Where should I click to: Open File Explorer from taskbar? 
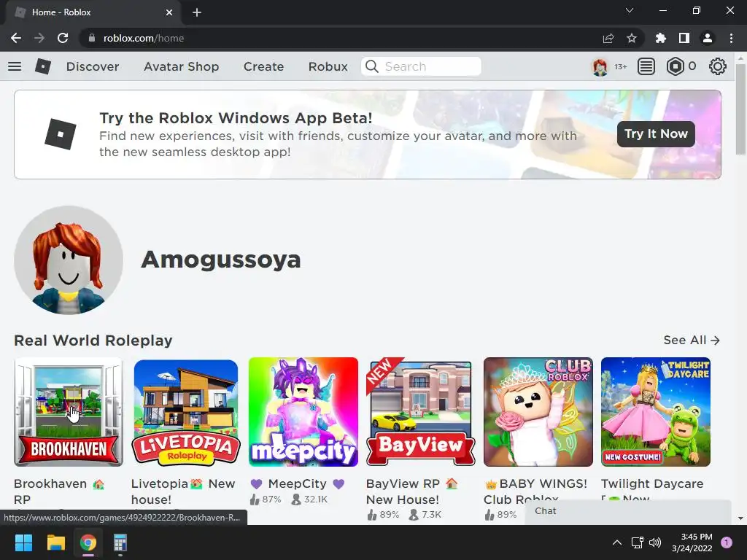click(x=55, y=542)
